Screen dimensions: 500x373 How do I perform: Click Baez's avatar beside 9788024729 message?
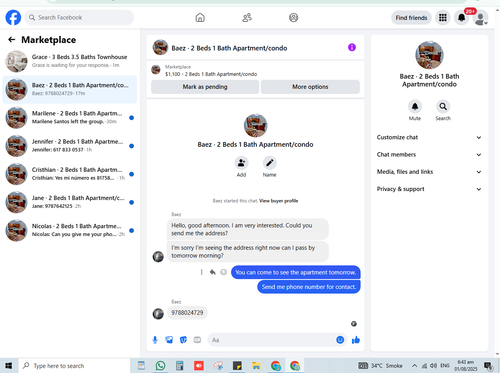(158, 313)
